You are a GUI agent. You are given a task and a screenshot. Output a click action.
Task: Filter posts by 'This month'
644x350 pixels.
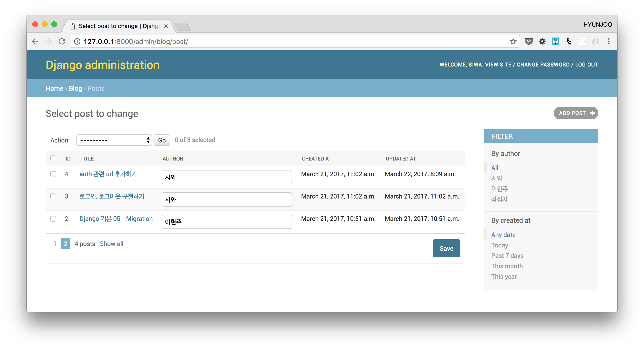click(x=507, y=266)
